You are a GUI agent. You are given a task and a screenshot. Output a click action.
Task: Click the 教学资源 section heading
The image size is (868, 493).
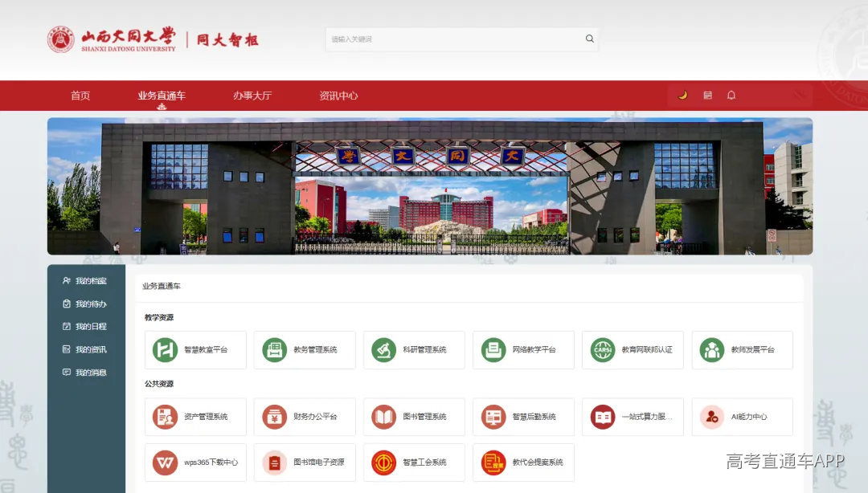159,318
